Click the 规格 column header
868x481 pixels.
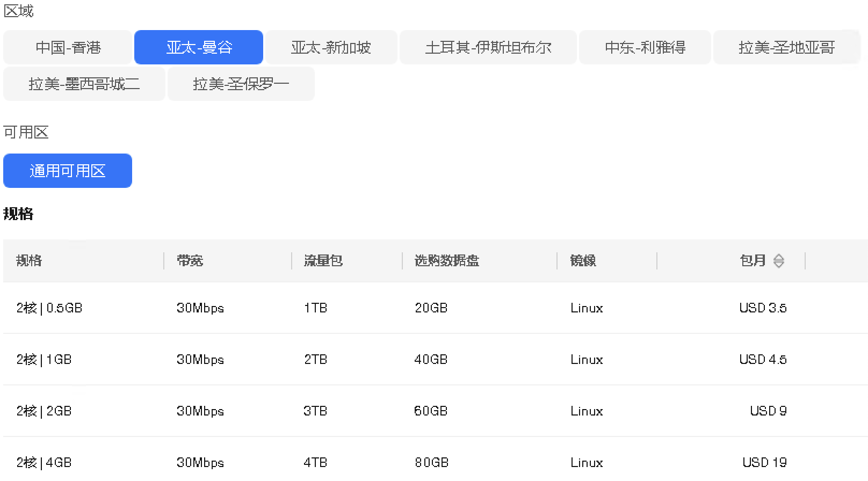click(29, 261)
